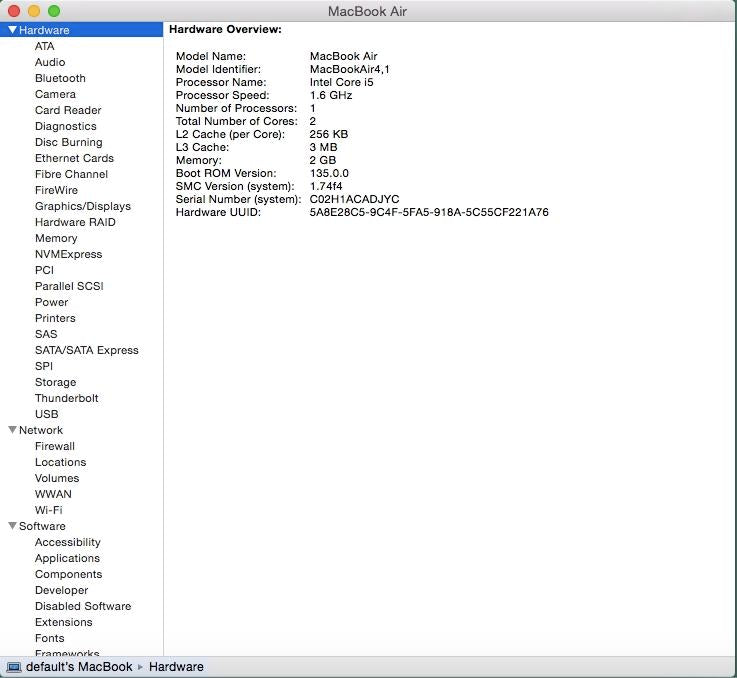Click the Hardware UUID value
The height and width of the screenshot is (678, 737).
[x=429, y=212]
